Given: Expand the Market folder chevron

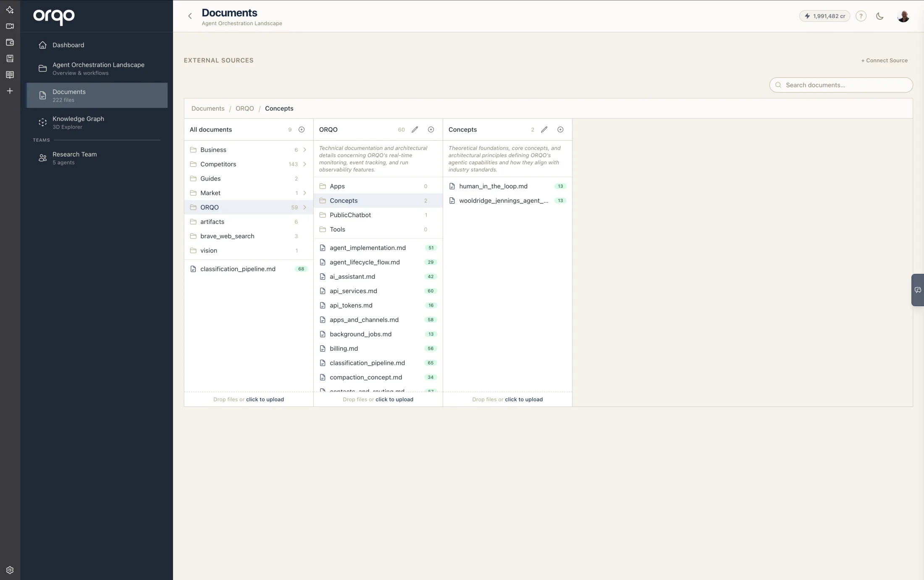Looking at the screenshot, I should point(304,193).
